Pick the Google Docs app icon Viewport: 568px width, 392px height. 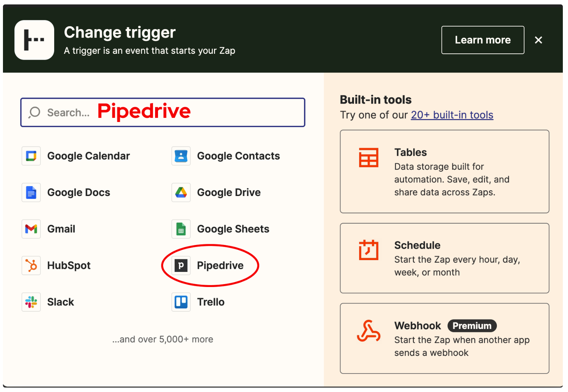(x=31, y=192)
